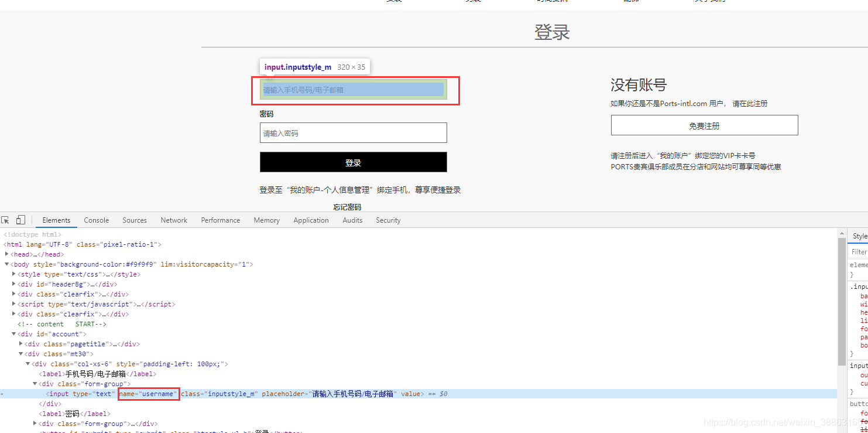868x433 pixels.
Task: Open the Security tab
Action: point(389,220)
